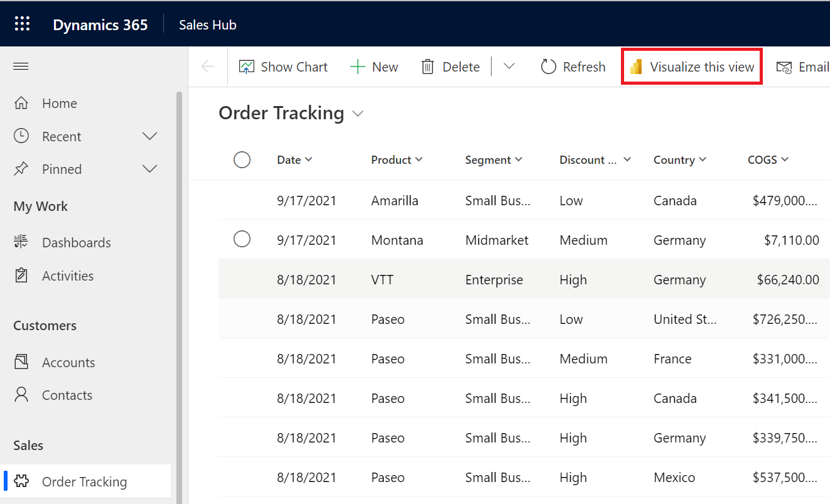The image size is (830, 504).
Task: Open the Date column sort dropdown
Action: [x=308, y=160]
